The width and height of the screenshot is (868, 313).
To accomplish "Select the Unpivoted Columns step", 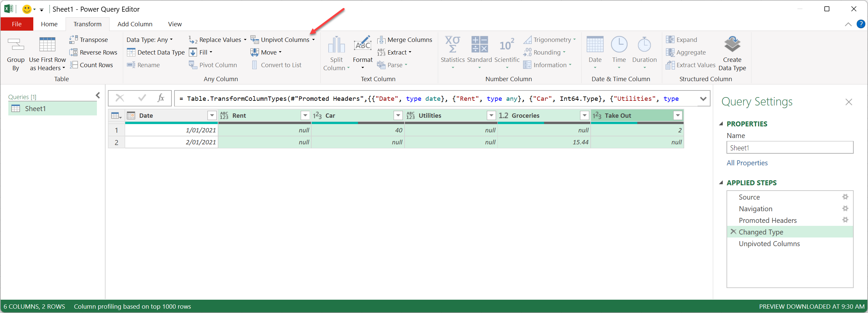I will (790, 243).
